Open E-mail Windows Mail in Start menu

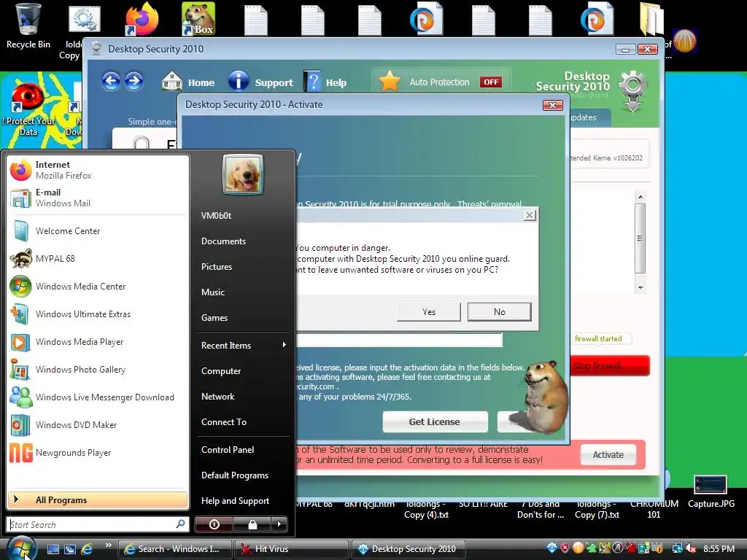[x=97, y=198]
